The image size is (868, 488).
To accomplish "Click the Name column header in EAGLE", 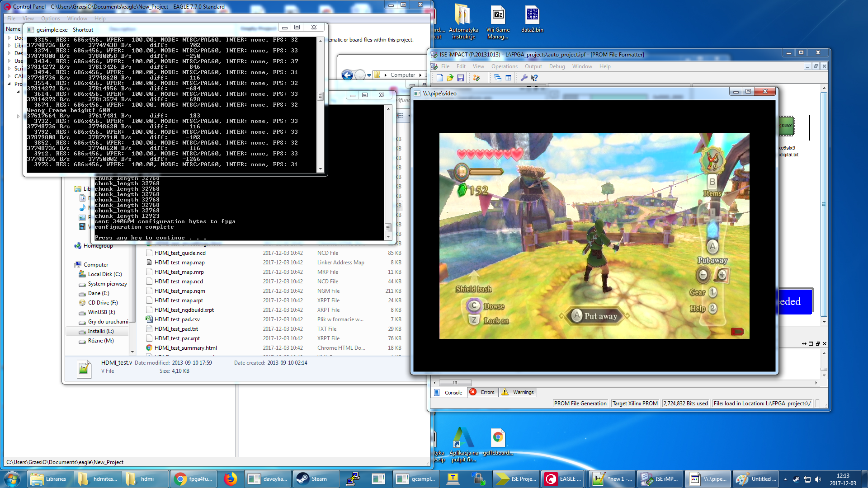I will [x=13, y=29].
